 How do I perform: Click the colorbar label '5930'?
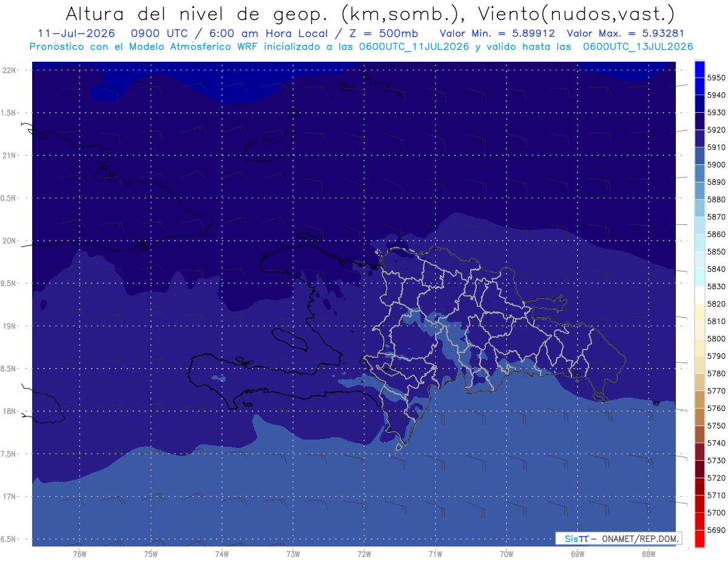pyautogui.click(x=716, y=113)
